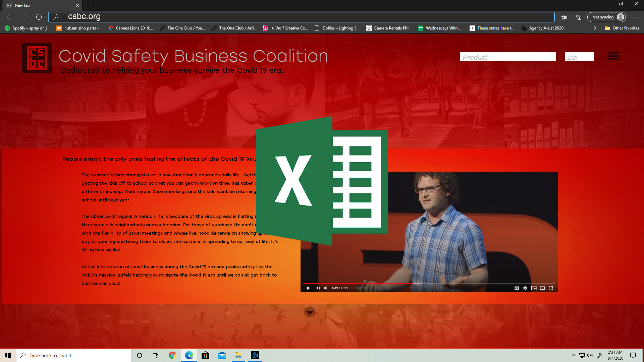The width and height of the screenshot is (644, 362).
Task: Open the hamburger menu on the website
Action: click(x=613, y=56)
